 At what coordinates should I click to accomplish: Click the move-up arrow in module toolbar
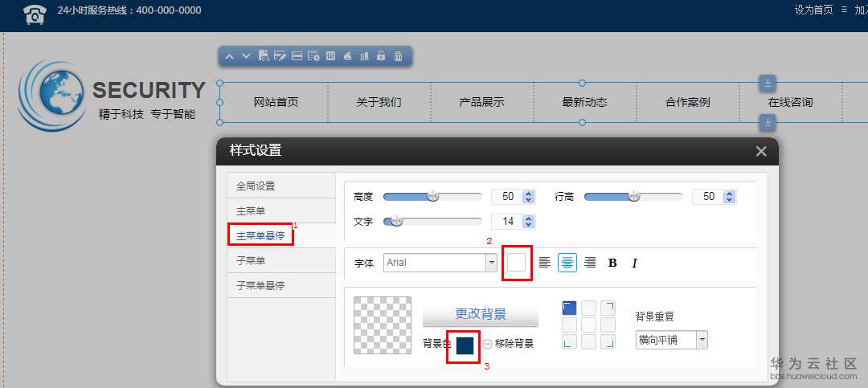[229, 56]
